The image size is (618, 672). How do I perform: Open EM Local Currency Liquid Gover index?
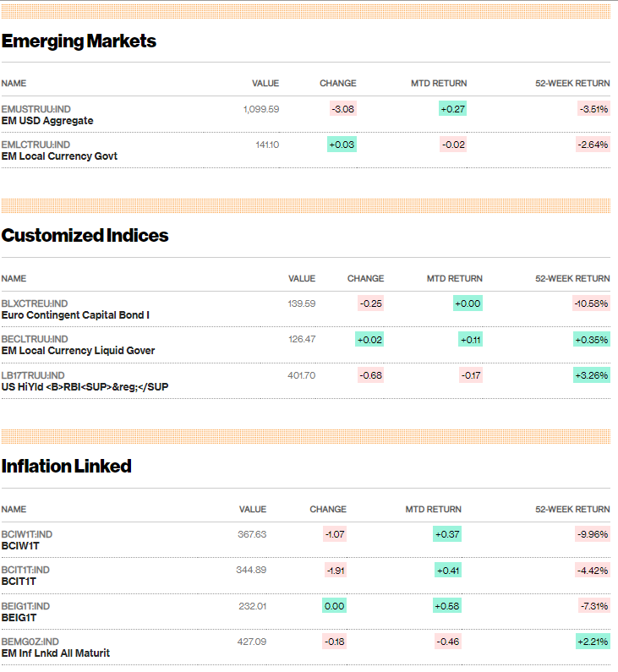(x=78, y=351)
